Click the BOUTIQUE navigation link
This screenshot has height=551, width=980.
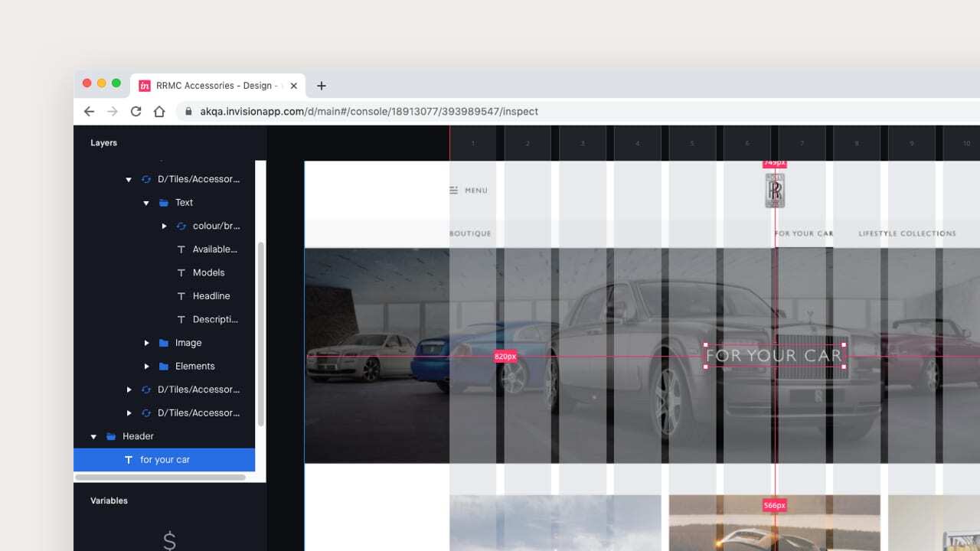pos(470,233)
